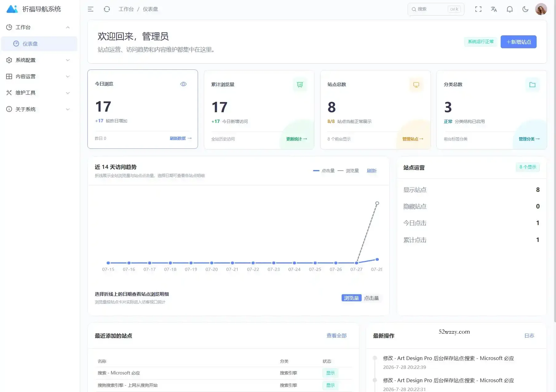This screenshot has width=556, height=392.
Task: Click the chart icon in 累计浏览量 card
Action: (300, 85)
